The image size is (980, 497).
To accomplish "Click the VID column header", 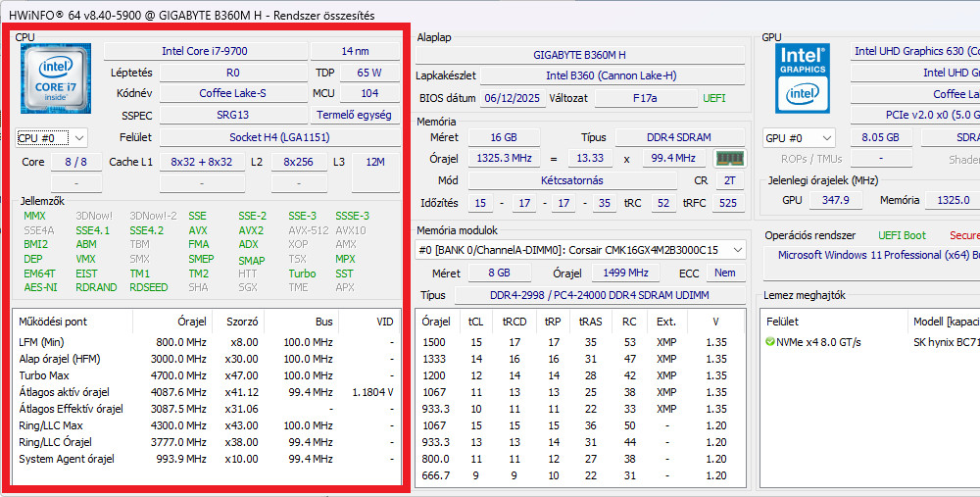I will pyautogui.click(x=384, y=321).
